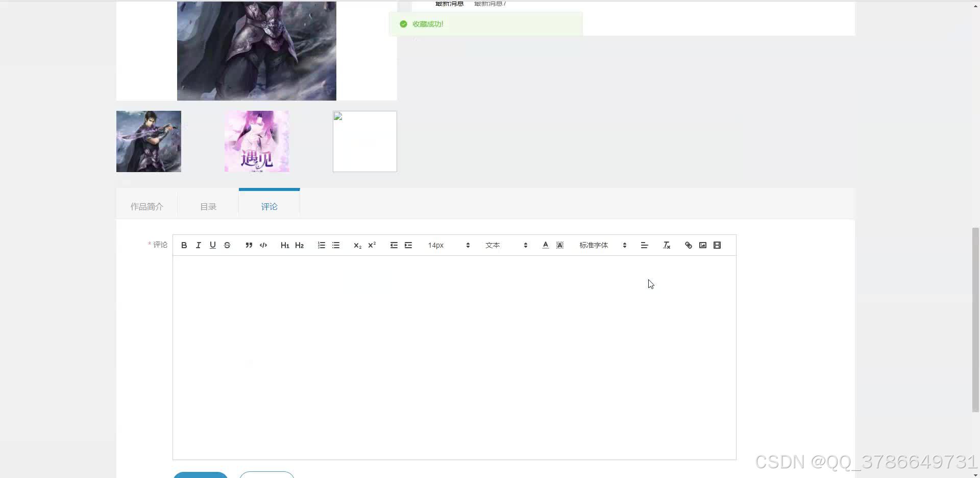Image resolution: width=980 pixels, height=478 pixels.
Task: Clear text formatting
Action: 667,245
